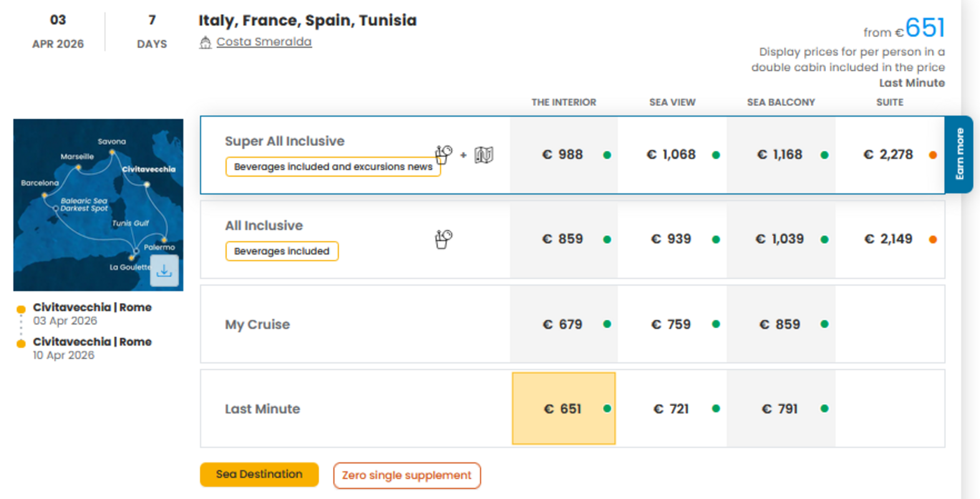Select the SUITE column header

(890, 102)
